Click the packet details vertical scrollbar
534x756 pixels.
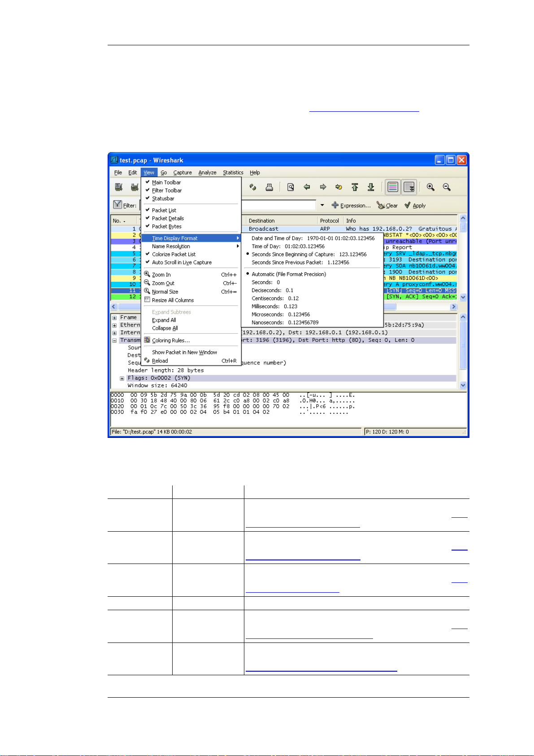pos(463,351)
